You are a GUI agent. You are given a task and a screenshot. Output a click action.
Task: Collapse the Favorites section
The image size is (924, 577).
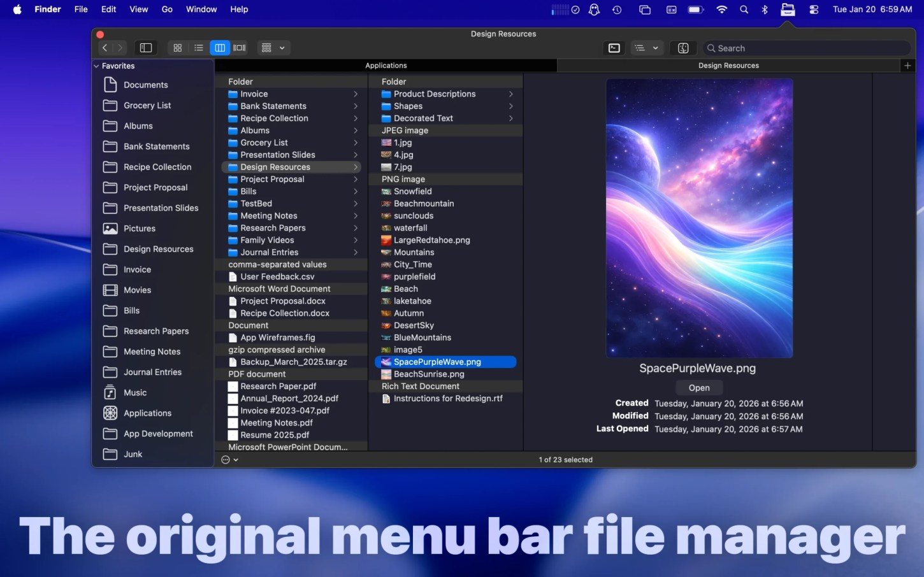point(96,66)
